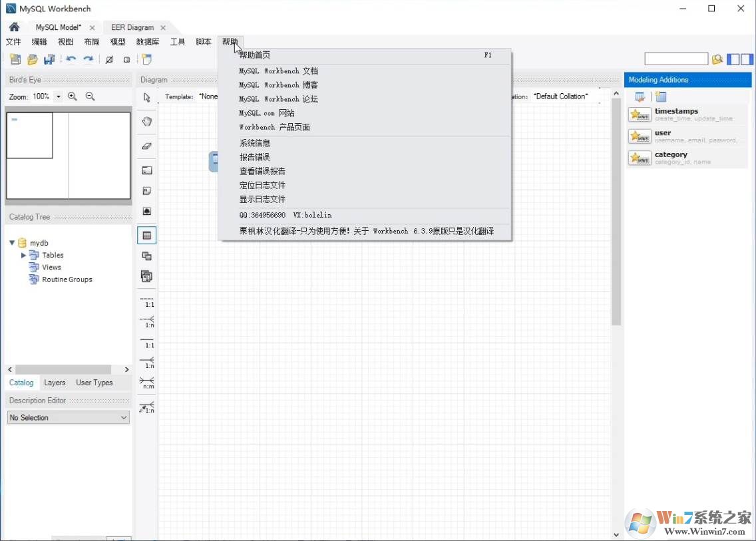Choose the place note tool
Viewport: 756px width, 541px height.
tap(146, 190)
